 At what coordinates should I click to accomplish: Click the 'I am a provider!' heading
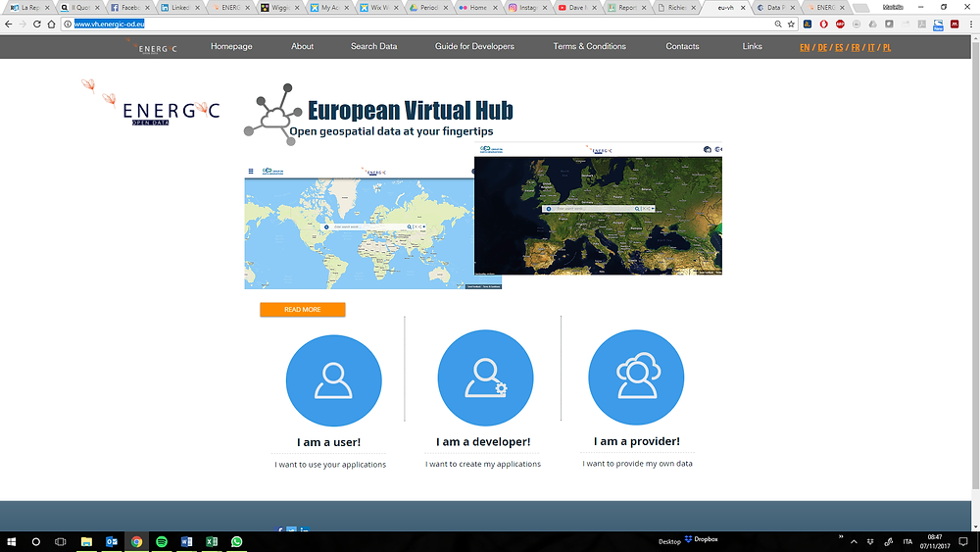pos(637,441)
